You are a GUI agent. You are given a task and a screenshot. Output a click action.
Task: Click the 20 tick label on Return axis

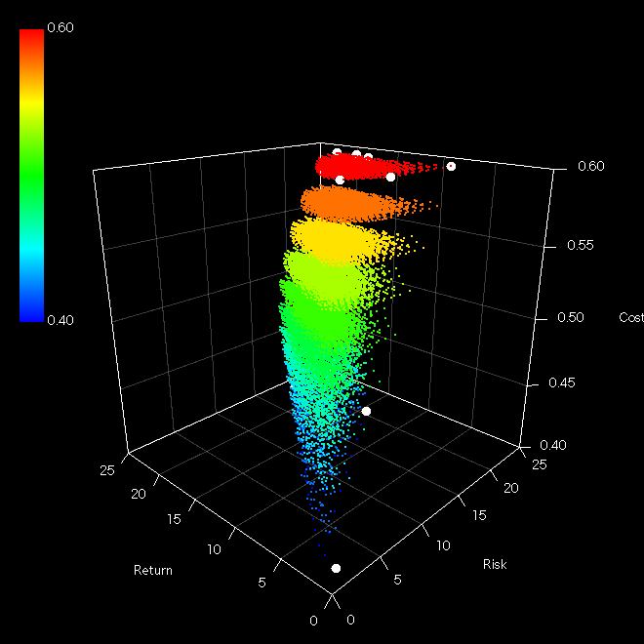(139, 494)
